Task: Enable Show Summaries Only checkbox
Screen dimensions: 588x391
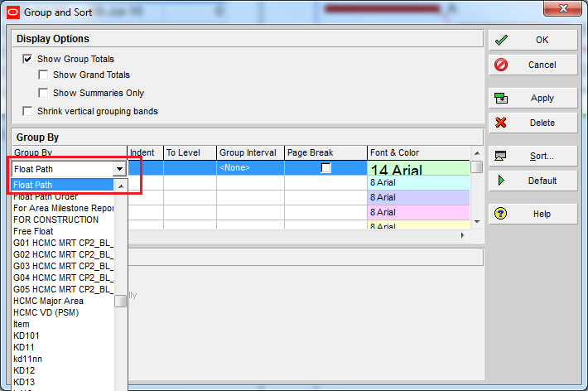Action: [44, 93]
